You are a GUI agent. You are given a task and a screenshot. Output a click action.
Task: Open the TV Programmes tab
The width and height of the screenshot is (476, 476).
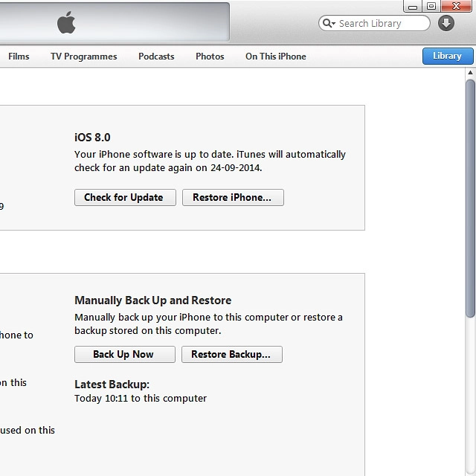(83, 57)
